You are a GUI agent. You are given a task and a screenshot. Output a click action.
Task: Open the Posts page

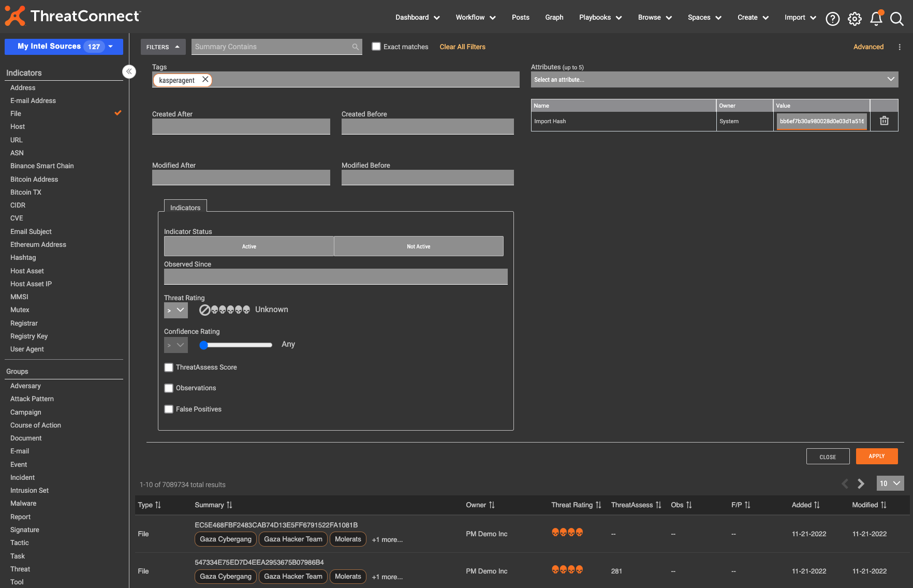(521, 18)
